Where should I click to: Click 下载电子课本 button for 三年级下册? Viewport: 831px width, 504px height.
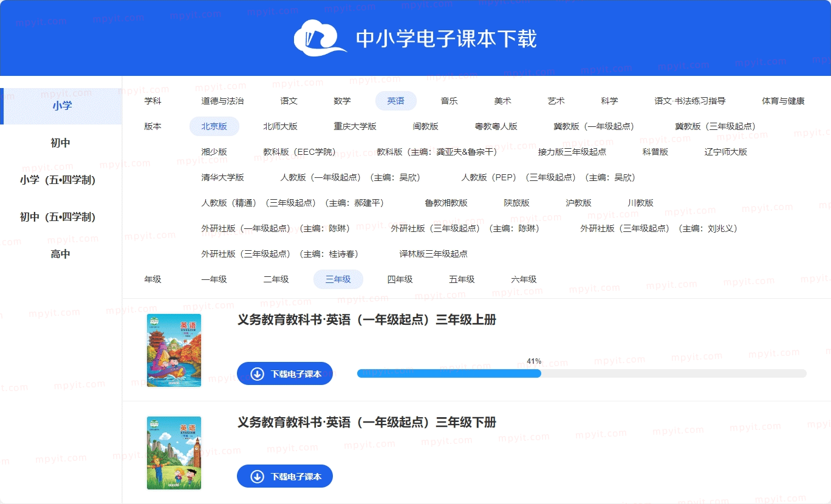click(285, 476)
